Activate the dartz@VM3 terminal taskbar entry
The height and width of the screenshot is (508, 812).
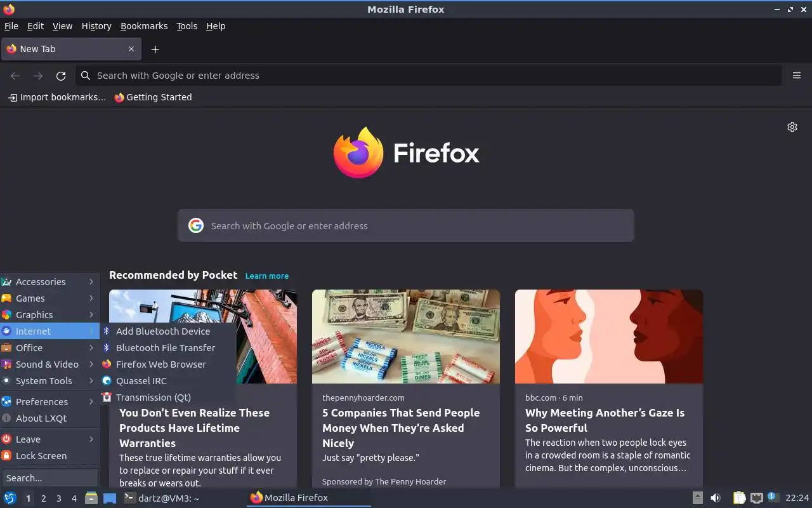pos(183,498)
